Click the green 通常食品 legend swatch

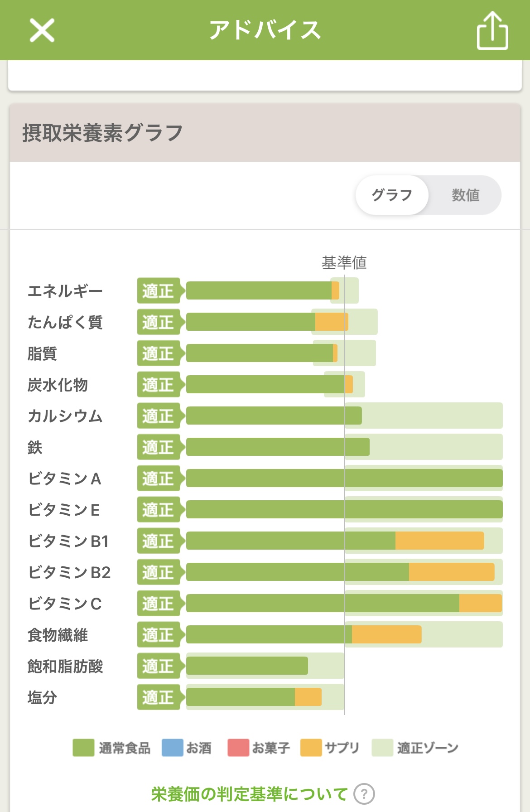pyautogui.click(x=83, y=748)
